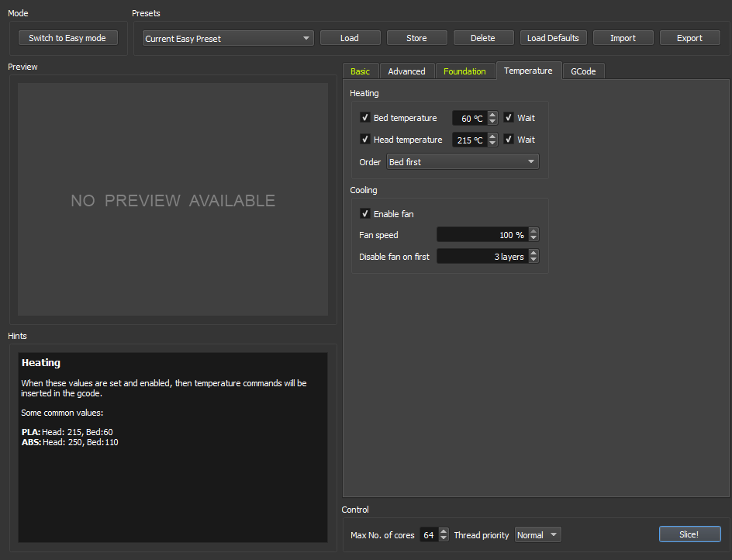Decrease disable-fan layers count with down arrow
732x560 pixels.
[533, 260]
